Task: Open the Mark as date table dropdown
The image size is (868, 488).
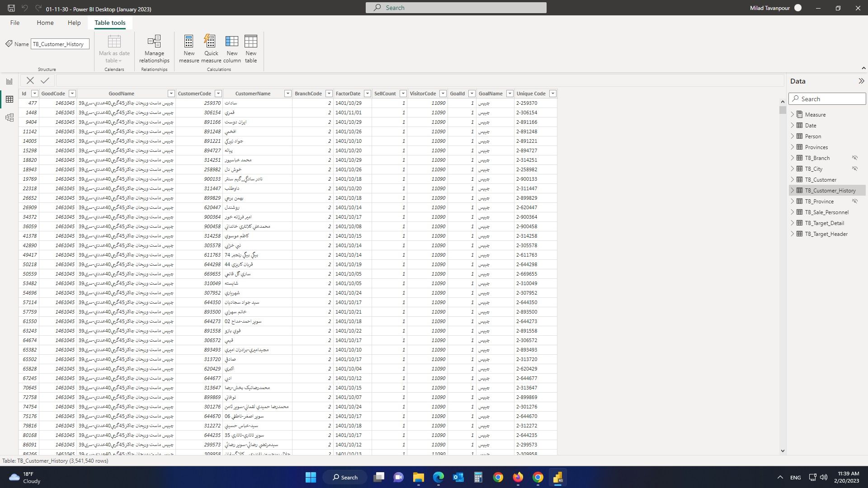Action: [x=114, y=49]
